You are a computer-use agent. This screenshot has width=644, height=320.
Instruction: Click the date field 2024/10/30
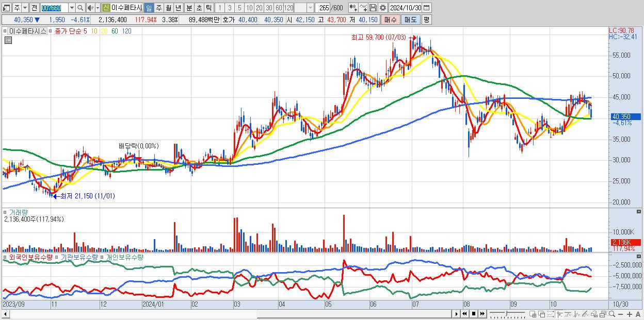[x=406, y=8]
